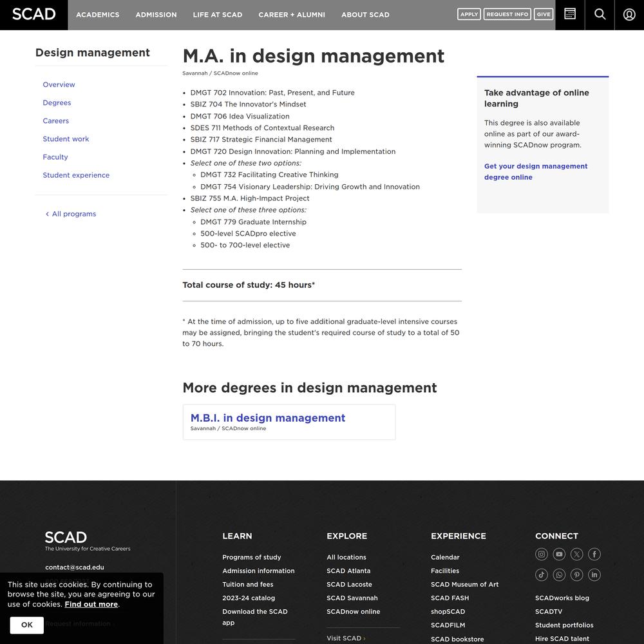The height and width of the screenshot is (644, 644).
Task: Open M.B.I. in design management card
Action: click(289, 422)
